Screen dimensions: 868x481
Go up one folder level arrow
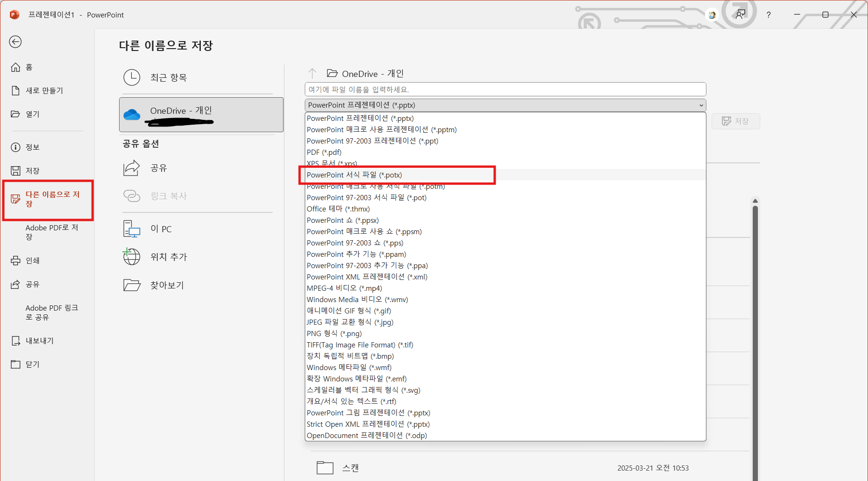312,74
